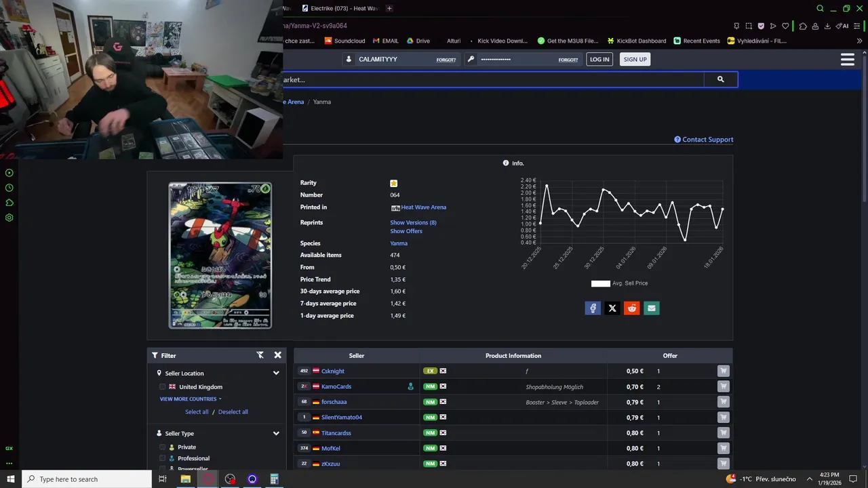Add zKxzuu's offer to cart
Image resolution: width=868 pixels, height=488 pixels.
click(x=724, y=464)
